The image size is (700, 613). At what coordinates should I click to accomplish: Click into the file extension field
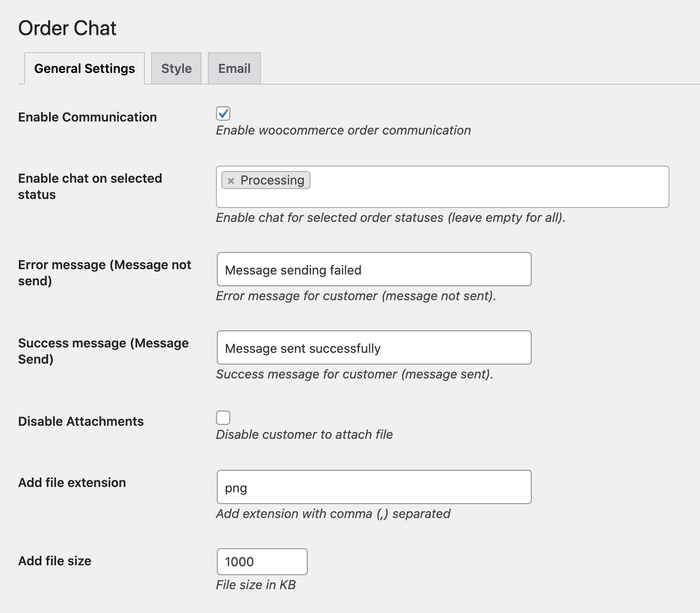click(374, 487)
